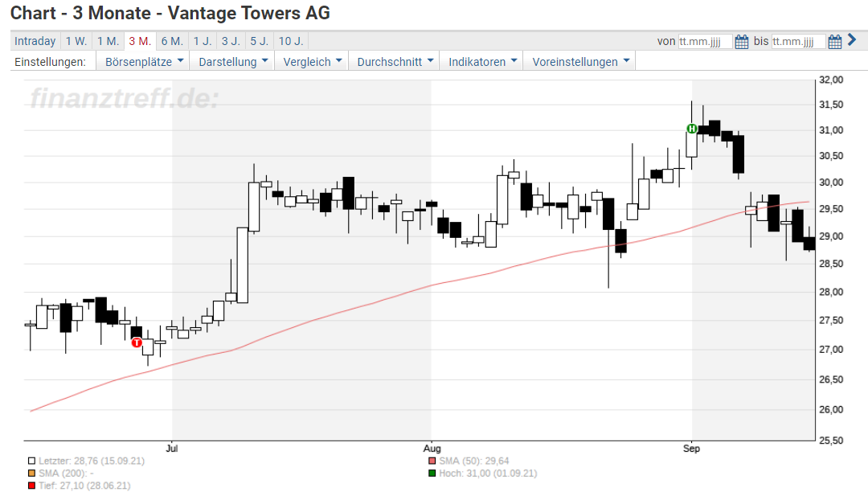Click the red Tief legend swatch
This screenshot has width=868, height=496.
[x=31, y=486]
